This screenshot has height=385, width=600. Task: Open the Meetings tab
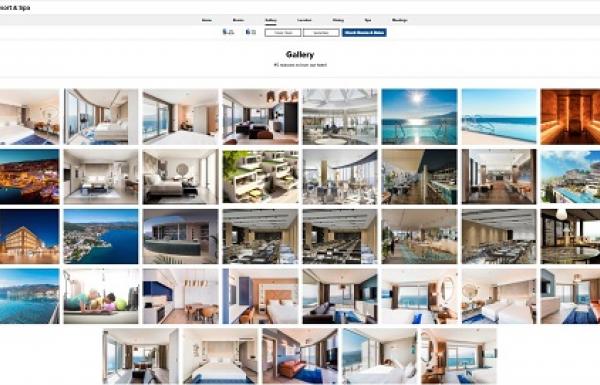399,20
